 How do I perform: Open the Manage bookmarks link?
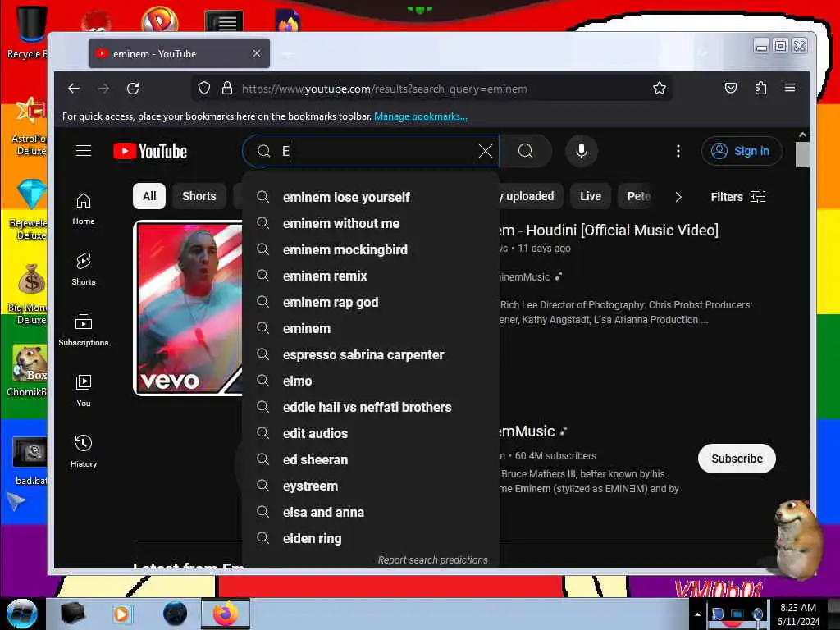coord(421,116)
